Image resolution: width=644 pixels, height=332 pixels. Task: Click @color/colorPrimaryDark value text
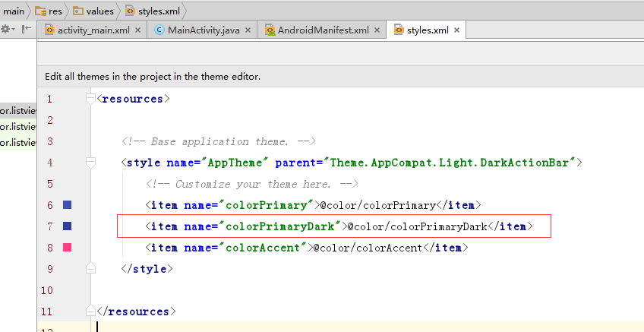click(417, 226)
